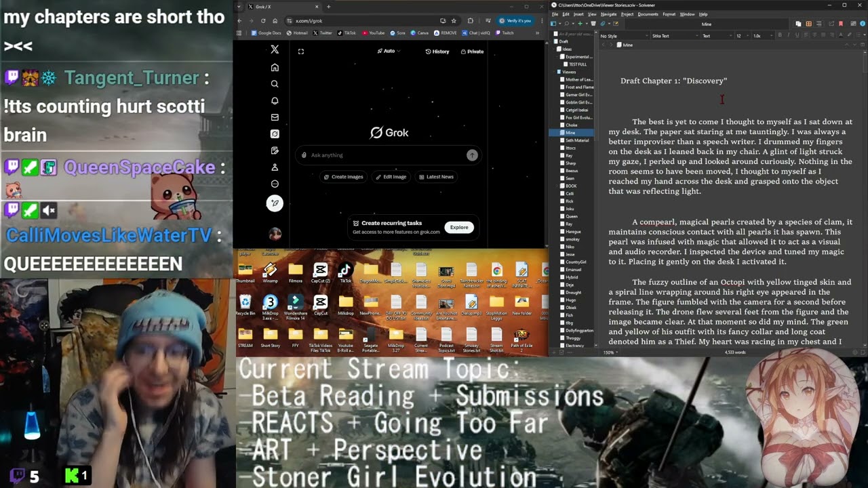Open a new Chrome tab
Screen dimensions: 868x488
coord(329,7)
